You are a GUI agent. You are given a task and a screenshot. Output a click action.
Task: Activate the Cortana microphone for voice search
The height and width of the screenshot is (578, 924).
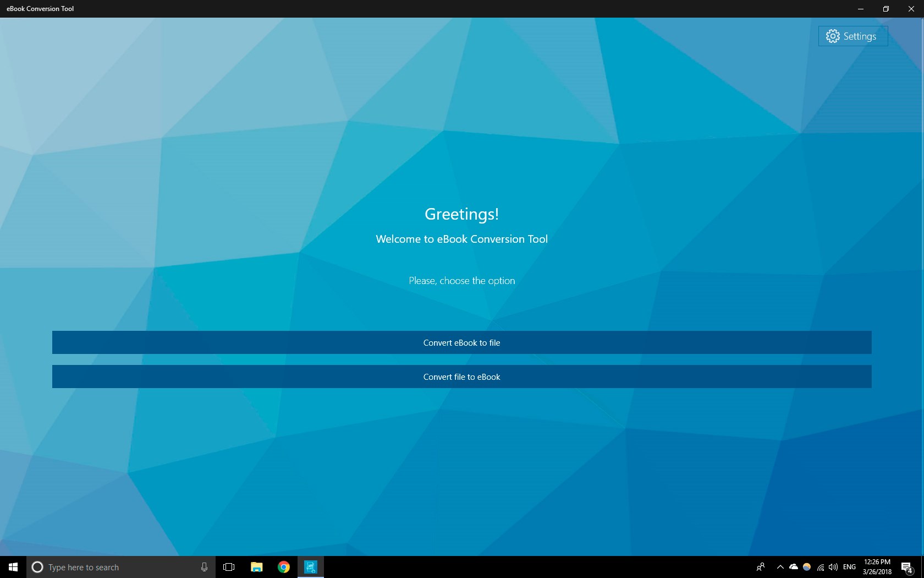tap(204, 566)
